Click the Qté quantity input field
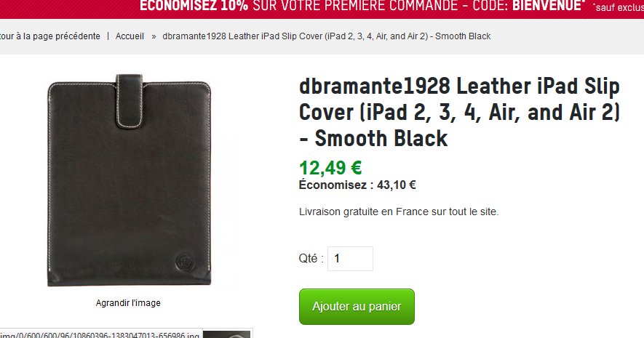This screenshot has height=338, width=644. (350, 259)
